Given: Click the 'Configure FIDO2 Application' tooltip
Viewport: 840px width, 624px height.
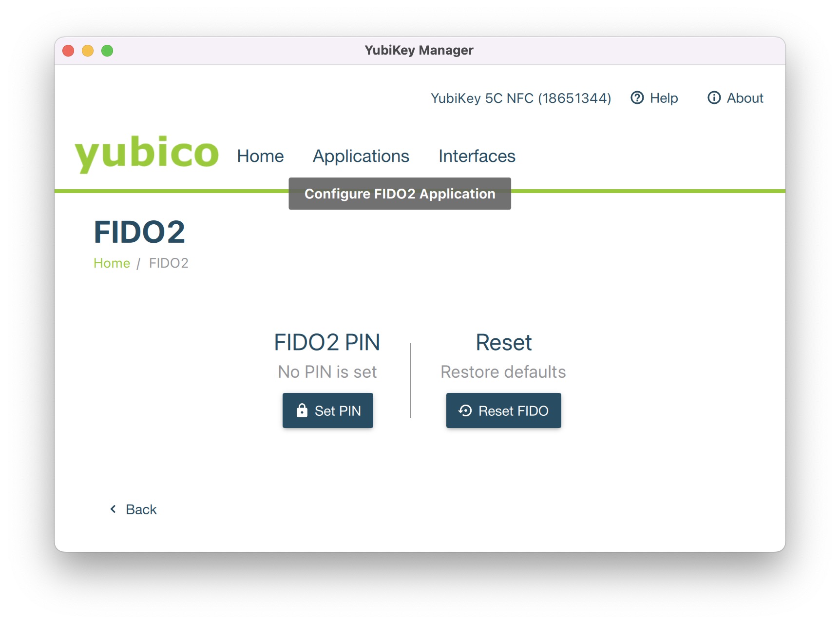Looking at the screenshot, I should 400,194.
